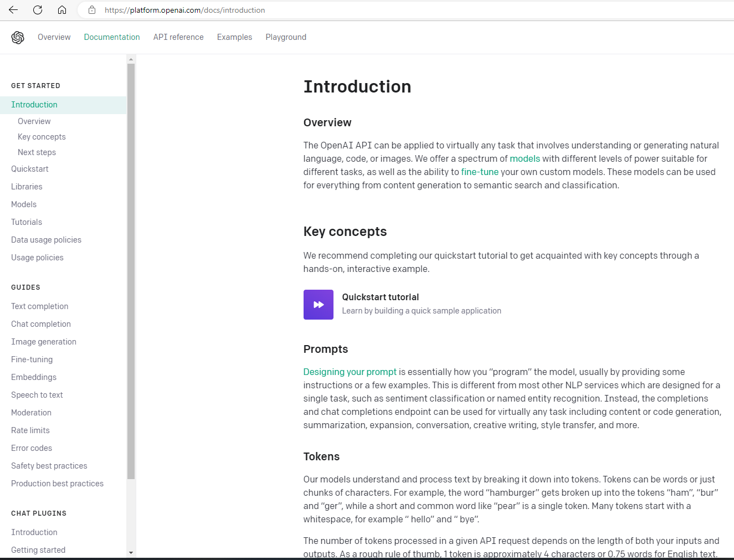Viewport: 734px width, 560px height.
Task: Click 'GET STARTED' sidebar label
Action: pos(35,86)
